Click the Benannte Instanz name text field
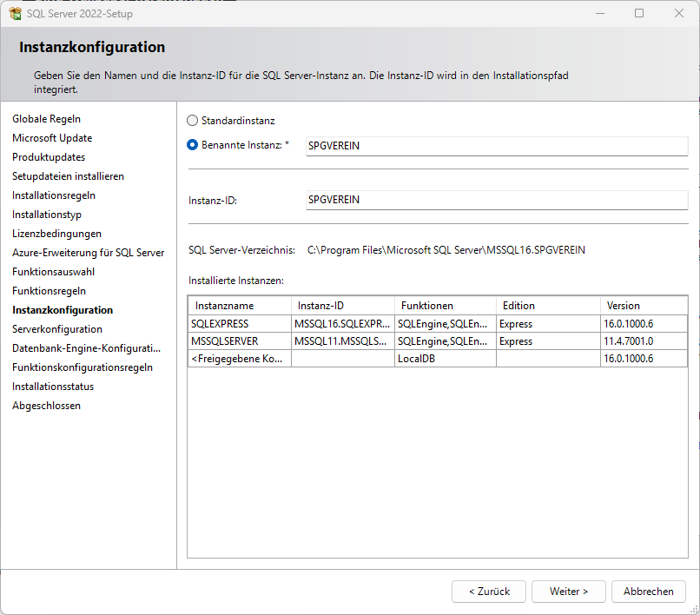 tap(496, 146)
